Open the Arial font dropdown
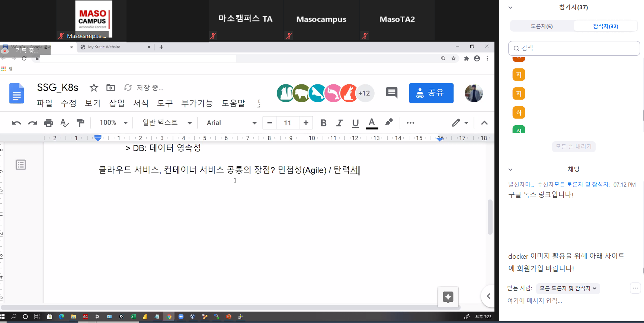 point(231,123)
